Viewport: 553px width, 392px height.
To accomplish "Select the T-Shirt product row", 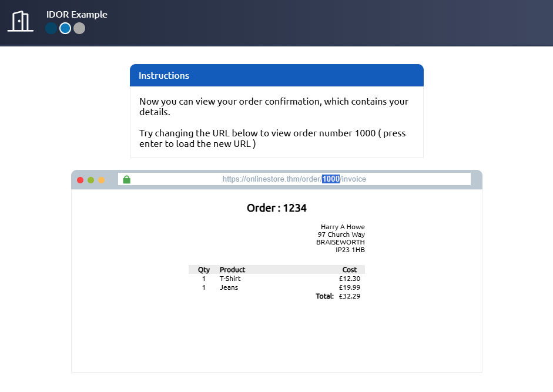I will click(230, 279).
